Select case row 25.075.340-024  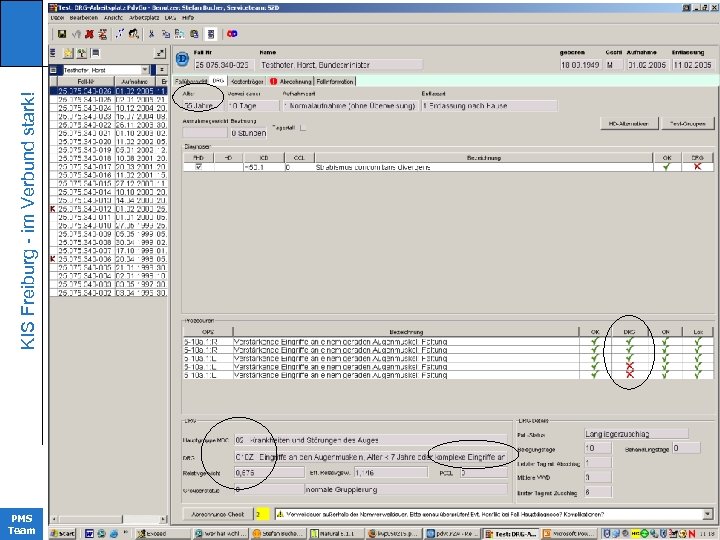109,108
